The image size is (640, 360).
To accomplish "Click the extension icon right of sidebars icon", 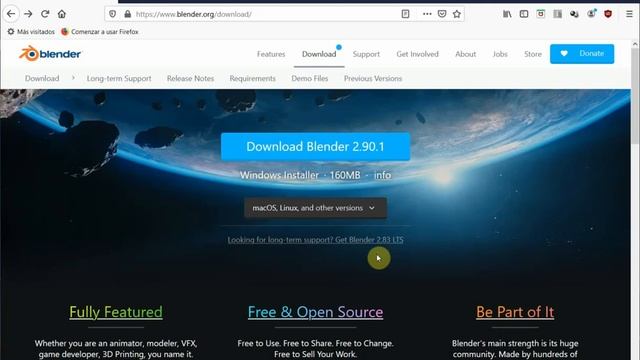I will 541,14.
